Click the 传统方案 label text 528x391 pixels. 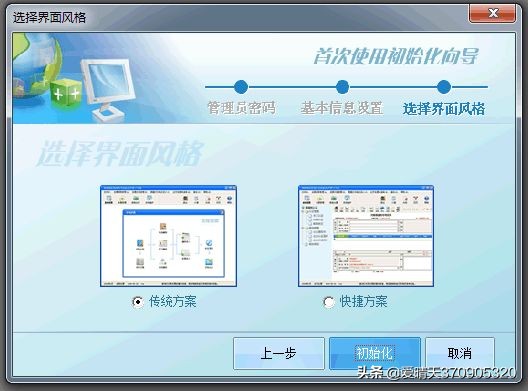[172, 301]
